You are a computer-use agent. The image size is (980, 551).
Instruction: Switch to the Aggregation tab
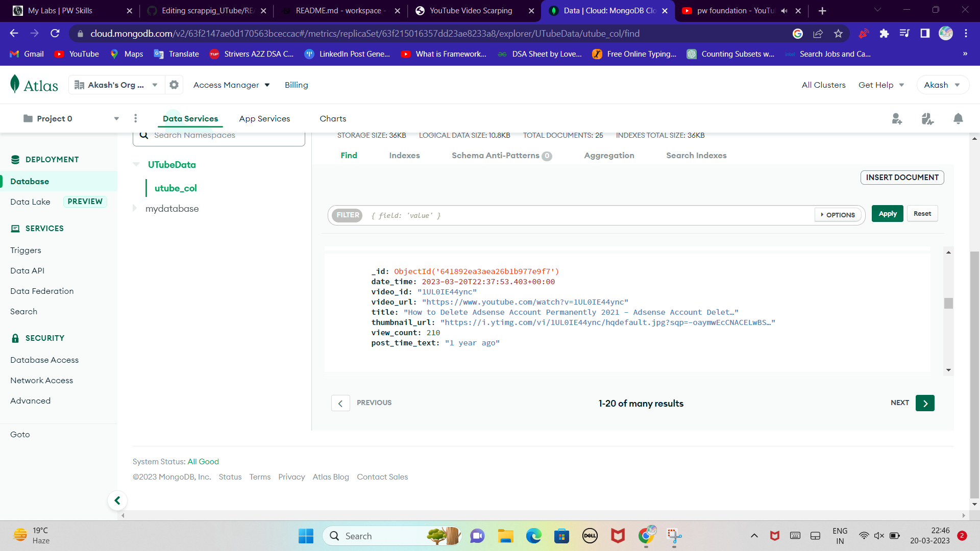coord(609,156)
